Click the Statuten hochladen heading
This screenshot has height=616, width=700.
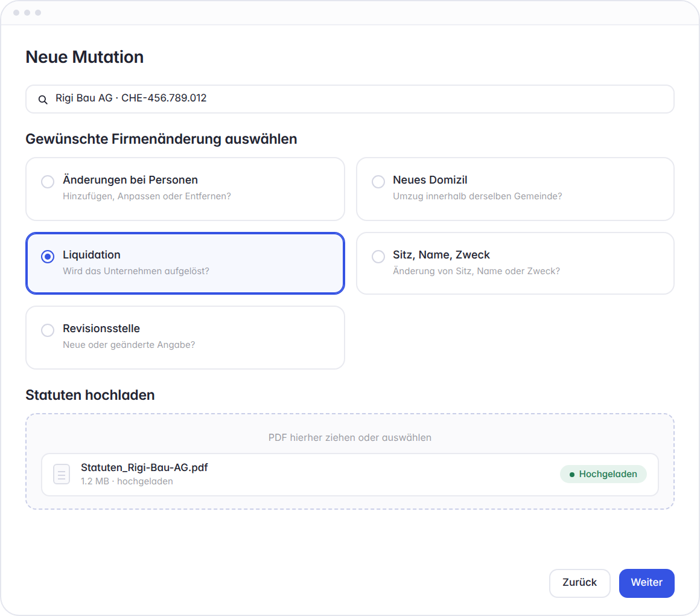[x=90, y=395]
